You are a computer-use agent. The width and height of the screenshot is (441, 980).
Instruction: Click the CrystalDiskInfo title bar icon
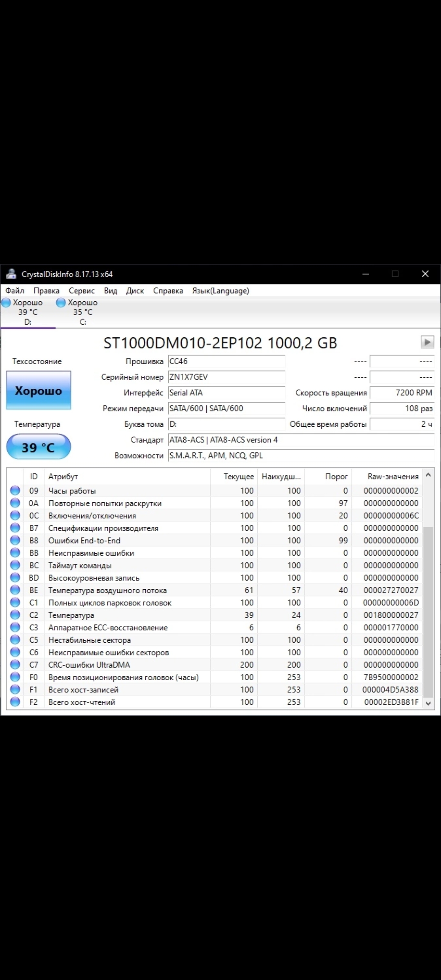pyautogui.click(x=11, y=274)
